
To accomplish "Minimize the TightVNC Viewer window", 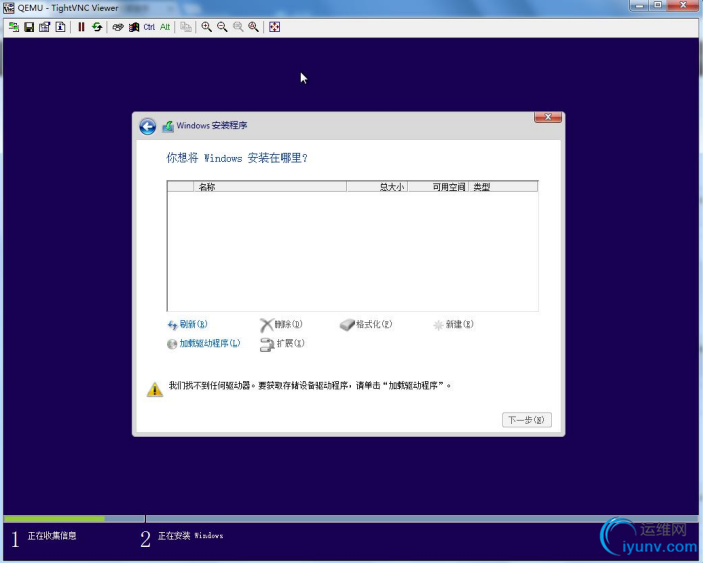I will click(640, 5).
